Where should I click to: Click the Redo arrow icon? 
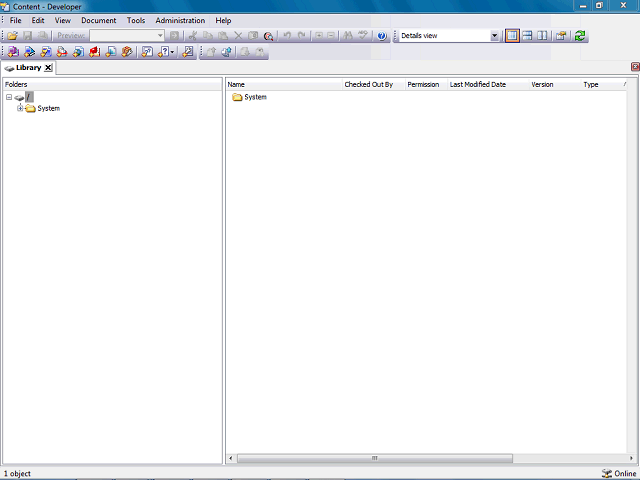pyautogui.click(x=302, y=36)
